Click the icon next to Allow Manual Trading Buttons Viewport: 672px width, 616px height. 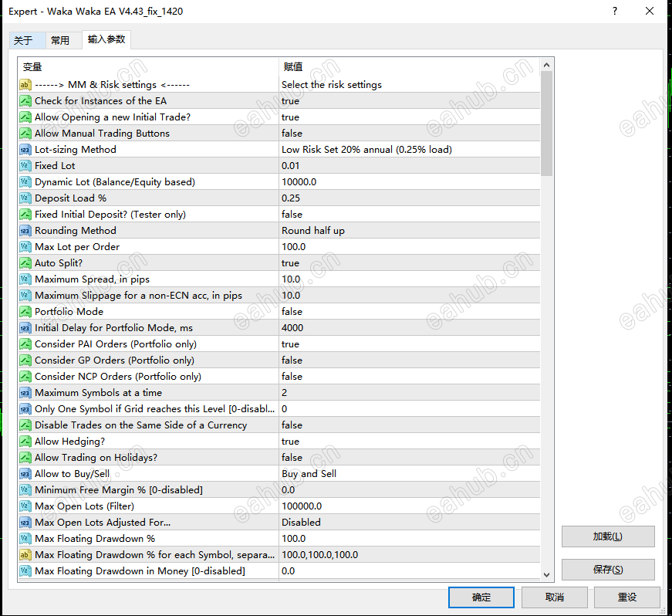[25, 134]
